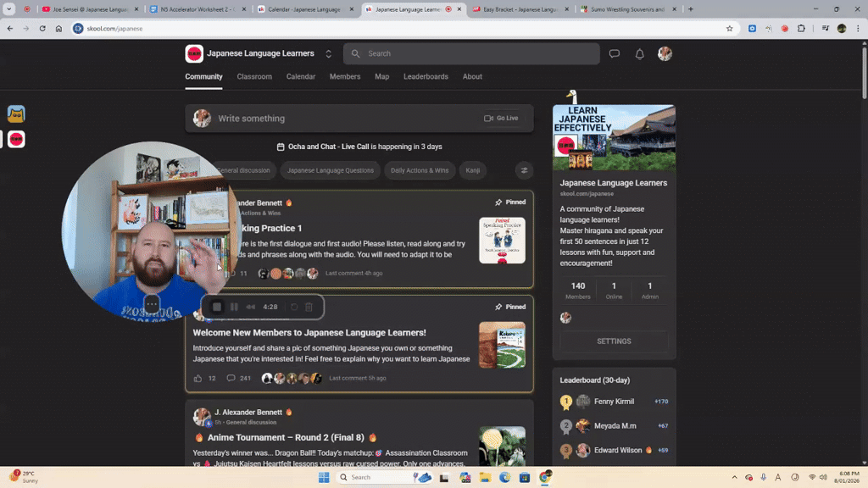Switch to the Calendar tab
The image size is (868, 488).
[x=301, y=77]
